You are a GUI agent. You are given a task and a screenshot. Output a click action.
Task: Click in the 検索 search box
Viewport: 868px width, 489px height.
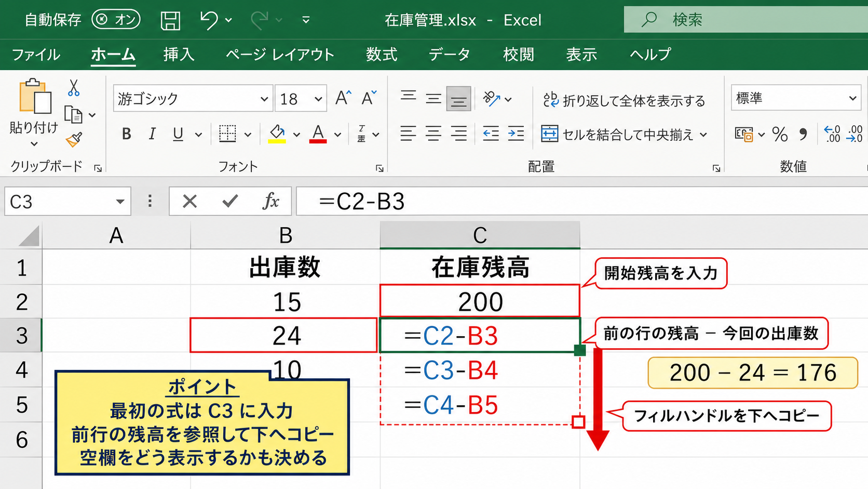[745, 20]
